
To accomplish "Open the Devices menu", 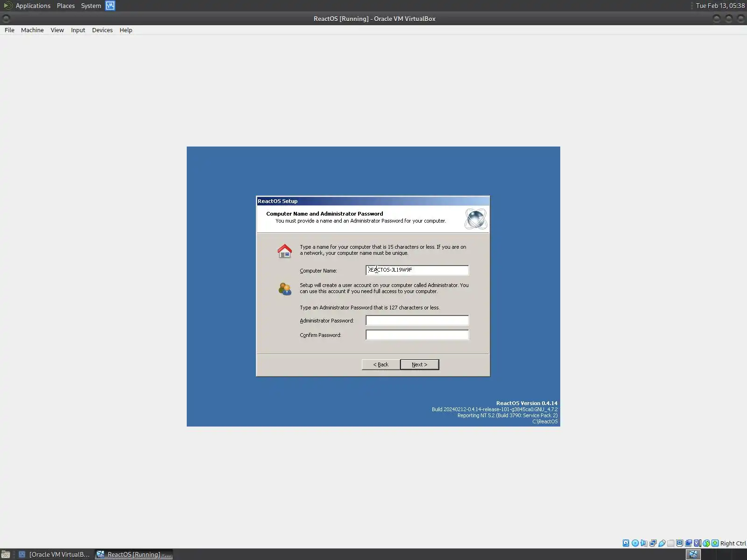I will tap(102, 30).
